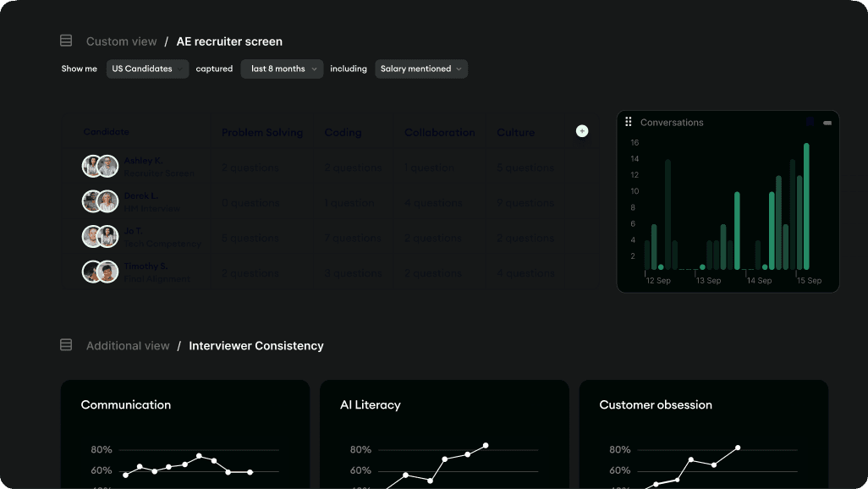Open the US Candidates dropdown
This screenshot has width=868, height=489.
pyautogui.click(x=147, y=69)
